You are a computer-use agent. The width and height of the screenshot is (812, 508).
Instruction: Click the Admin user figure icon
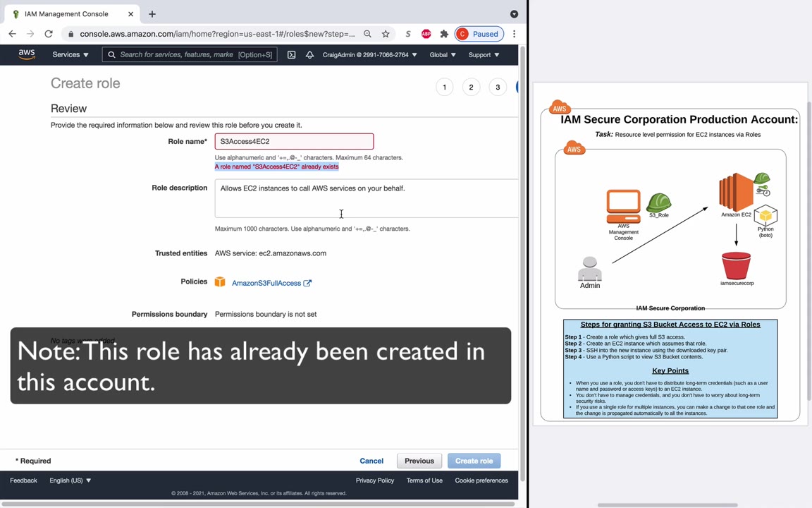tap(590, 269)
